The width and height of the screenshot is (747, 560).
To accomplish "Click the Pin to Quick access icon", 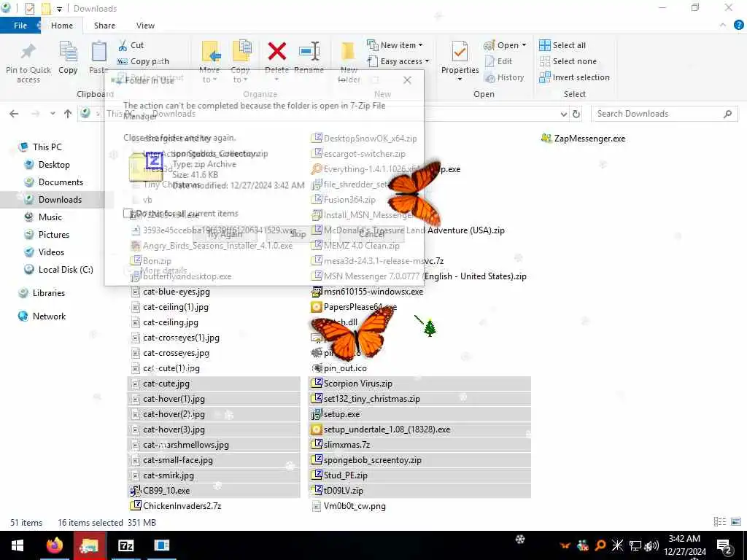I will [28, 52].
